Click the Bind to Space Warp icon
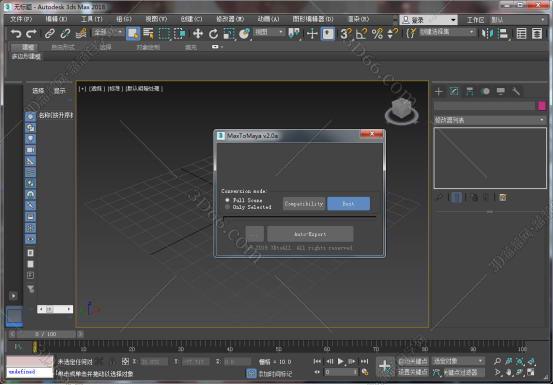Viewport: 553px width, 385px height. [81, 34]
